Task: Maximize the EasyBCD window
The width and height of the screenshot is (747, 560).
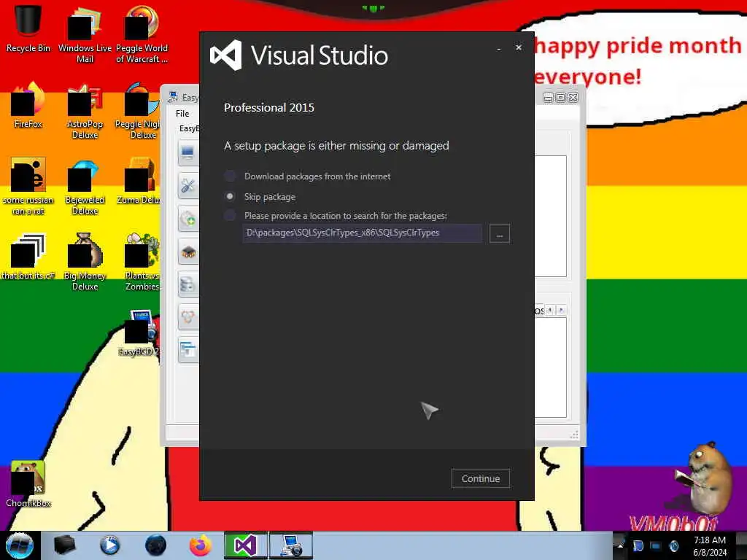Action: pos(561,97)
